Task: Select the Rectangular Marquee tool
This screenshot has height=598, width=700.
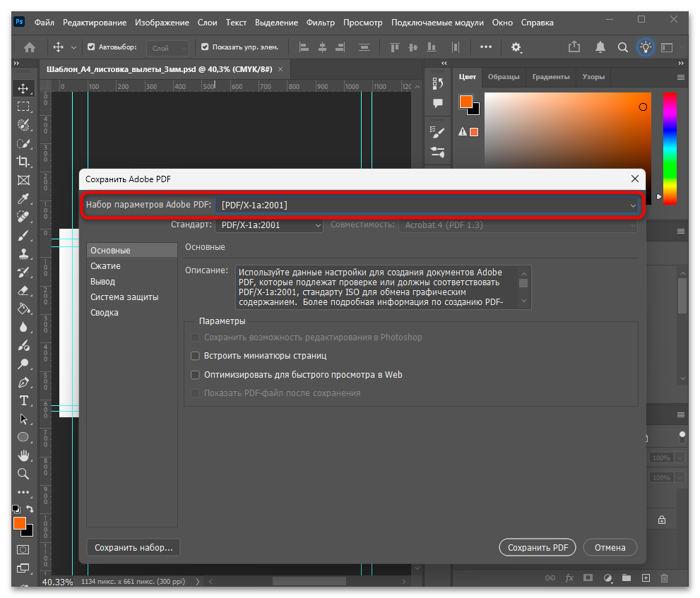Action: 23,107
